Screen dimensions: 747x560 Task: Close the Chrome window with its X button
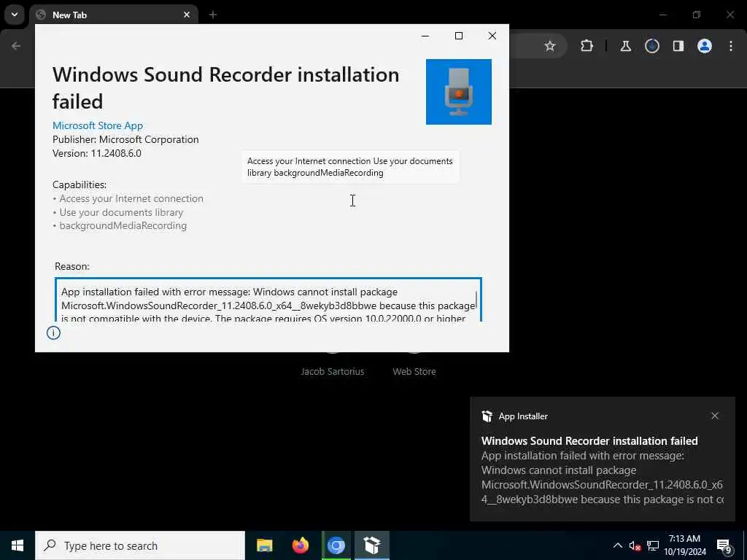click(730, 15)
